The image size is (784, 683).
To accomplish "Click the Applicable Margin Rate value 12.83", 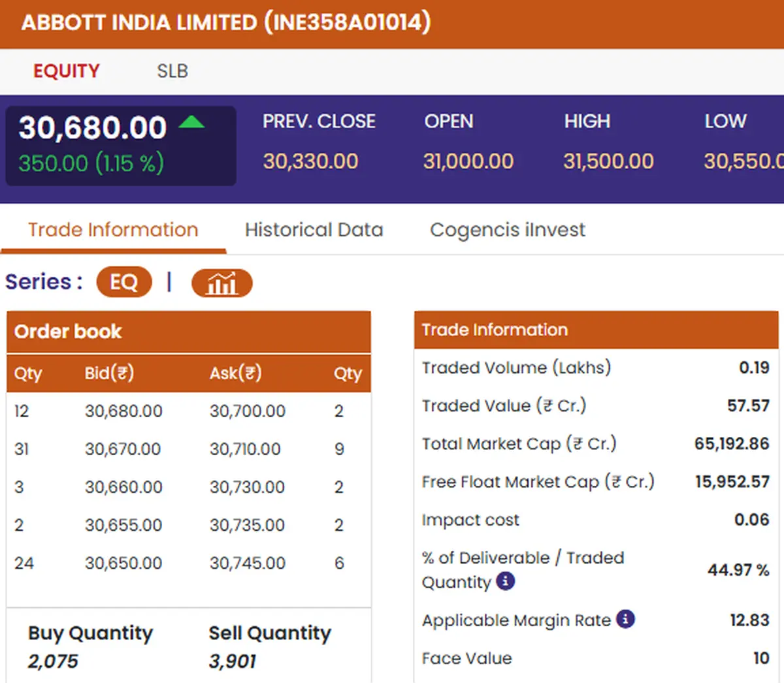I will (x=749, y=620).
